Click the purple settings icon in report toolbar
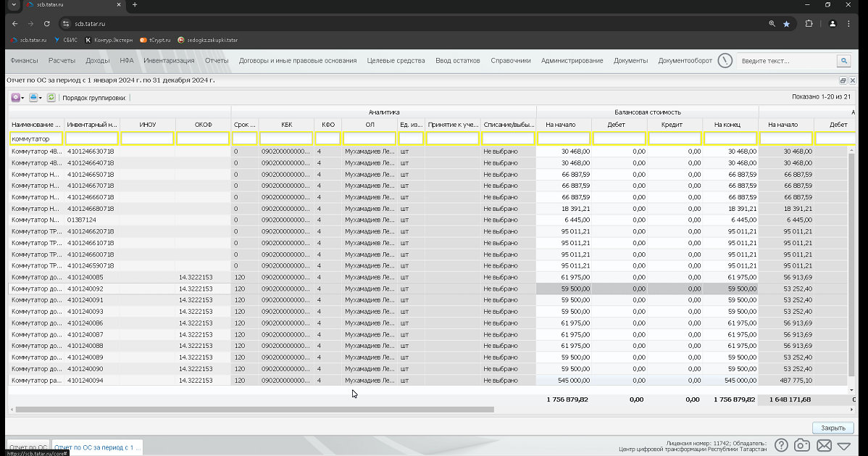868x456 pixels. pos(15,98)
